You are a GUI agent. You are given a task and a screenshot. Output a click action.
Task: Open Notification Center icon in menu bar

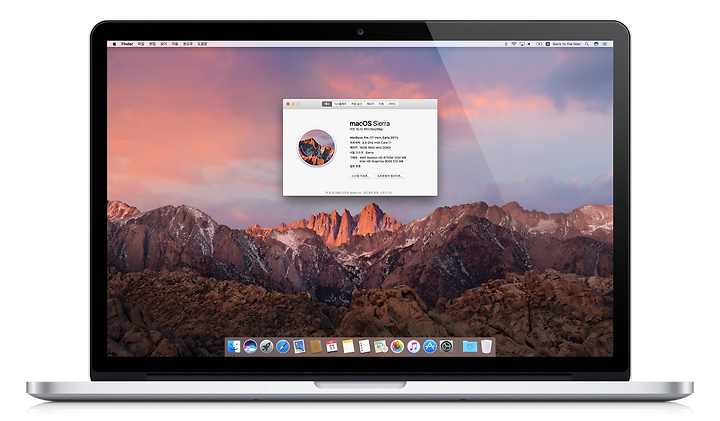click(605, 44)
